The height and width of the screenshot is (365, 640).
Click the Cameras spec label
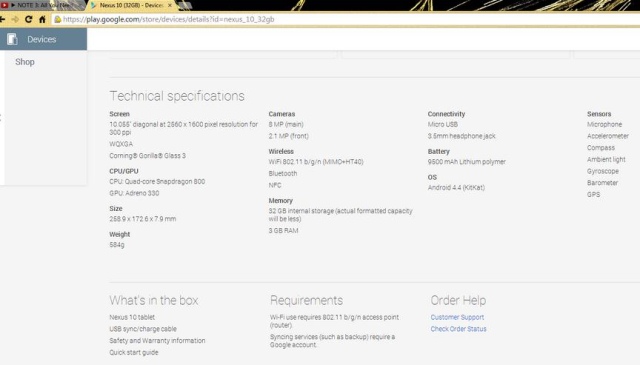click(x=282, y=114)
